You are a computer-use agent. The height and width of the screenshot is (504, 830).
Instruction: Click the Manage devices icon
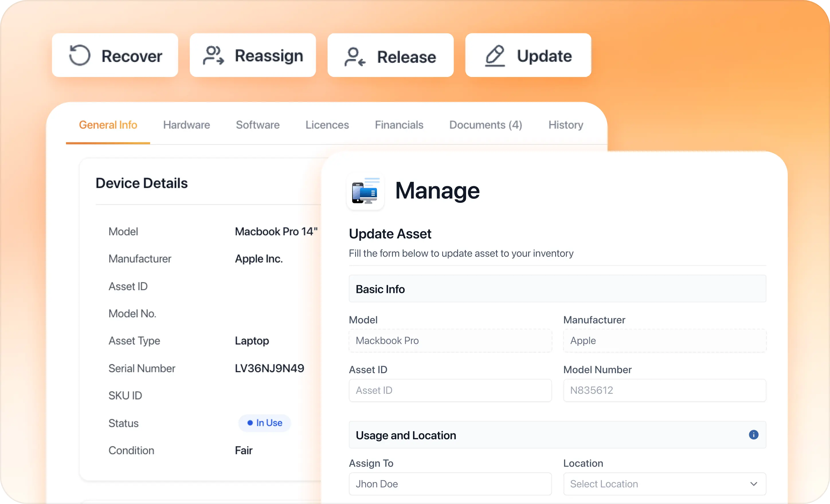tap(365, 191)
